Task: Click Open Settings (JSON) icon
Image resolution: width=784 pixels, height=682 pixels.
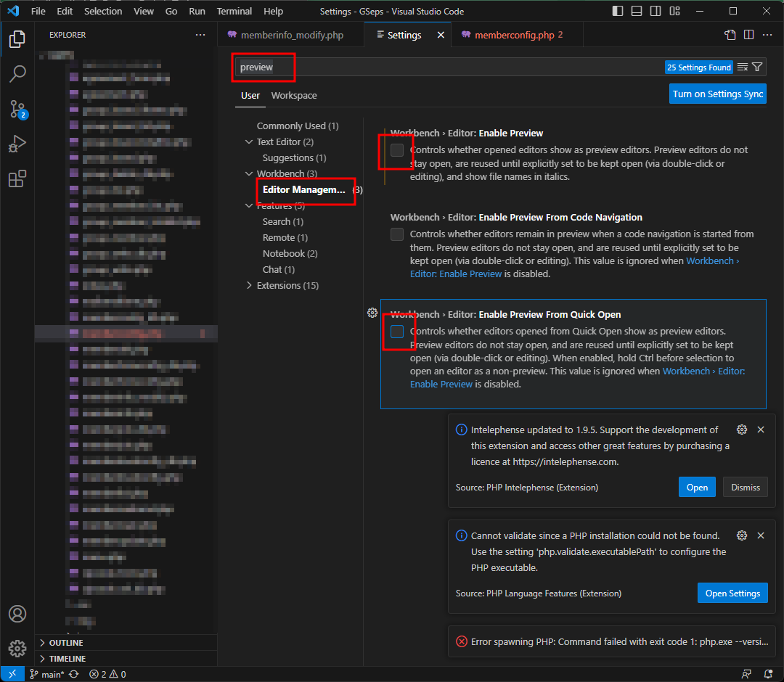Action: 730,35
